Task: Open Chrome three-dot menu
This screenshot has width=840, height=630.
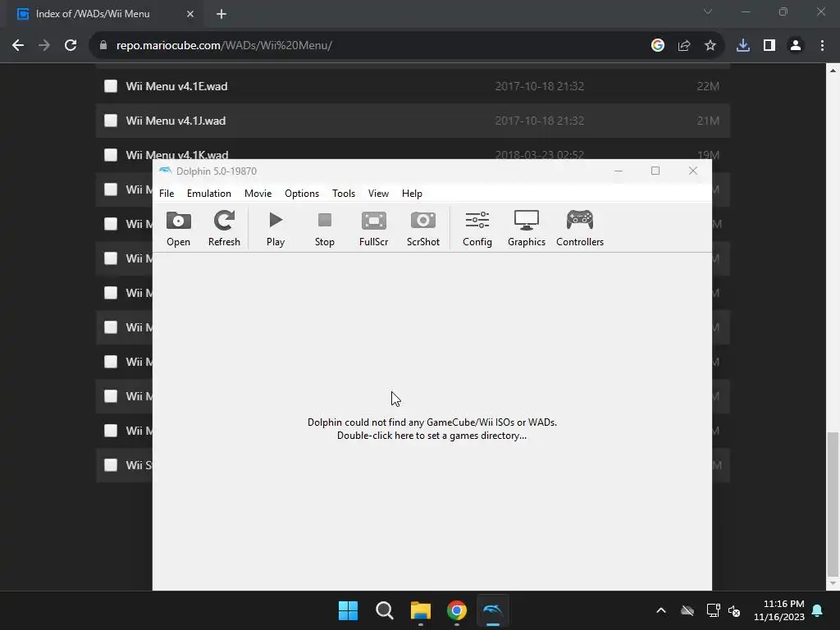Action: [x=822, y=46]
